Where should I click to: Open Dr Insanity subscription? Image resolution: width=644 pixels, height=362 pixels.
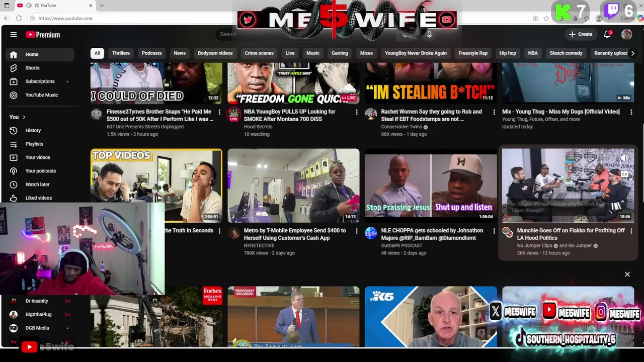click(x=40, y=301)
